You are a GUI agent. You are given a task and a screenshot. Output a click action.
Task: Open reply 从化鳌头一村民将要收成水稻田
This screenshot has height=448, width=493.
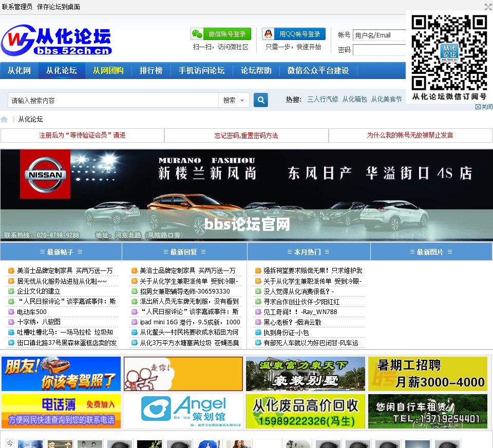point(189,333)
